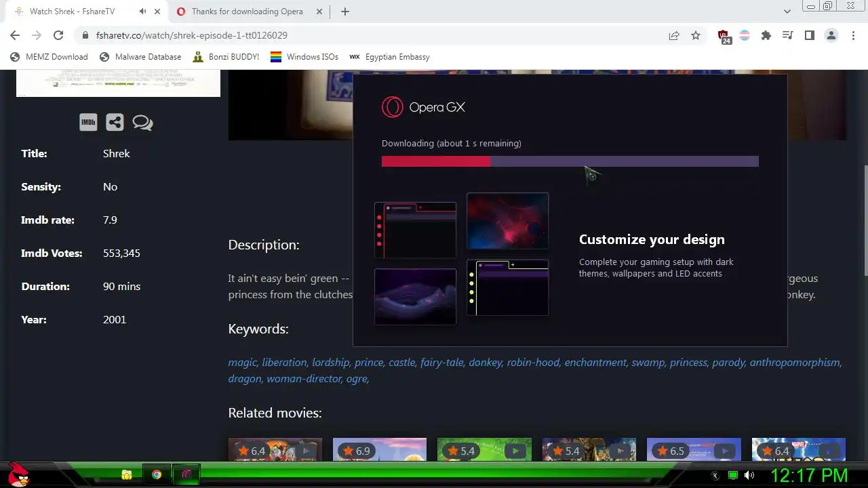Click the 'fairy-tale' keyword link

pos(443,363)
